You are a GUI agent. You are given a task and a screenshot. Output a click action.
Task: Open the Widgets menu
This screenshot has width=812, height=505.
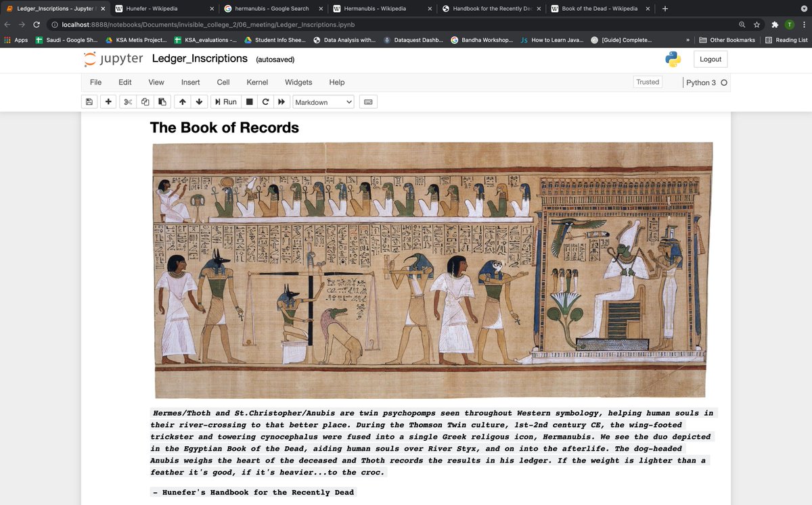pyautogui.click(x=298, y=82)
